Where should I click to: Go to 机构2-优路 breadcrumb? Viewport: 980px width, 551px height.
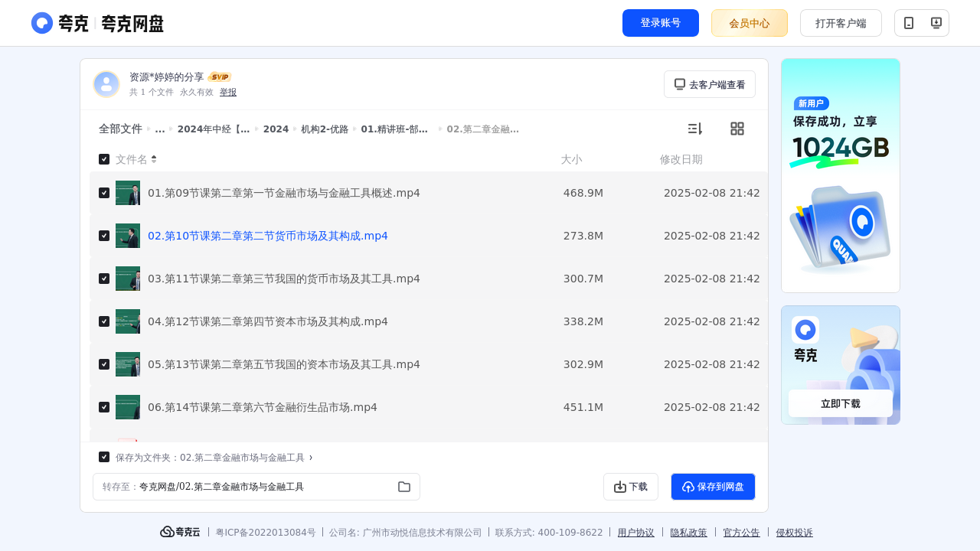click(x=325, y=129)
